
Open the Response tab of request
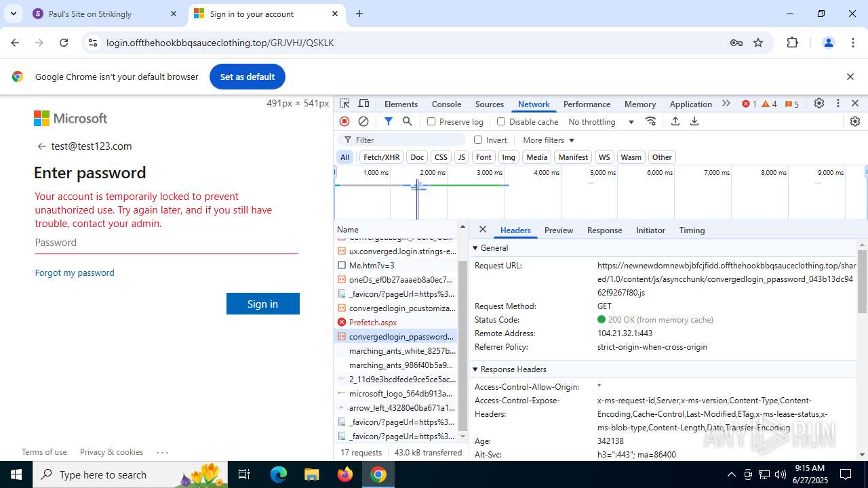(x=604, y=230)
